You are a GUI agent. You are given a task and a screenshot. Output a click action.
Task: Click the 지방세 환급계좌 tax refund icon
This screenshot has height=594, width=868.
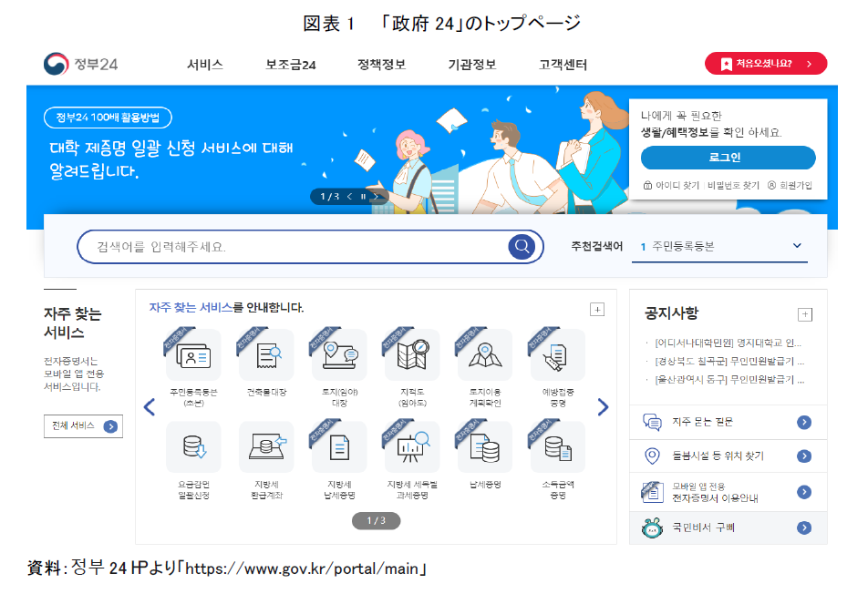[x=266, y=447]
